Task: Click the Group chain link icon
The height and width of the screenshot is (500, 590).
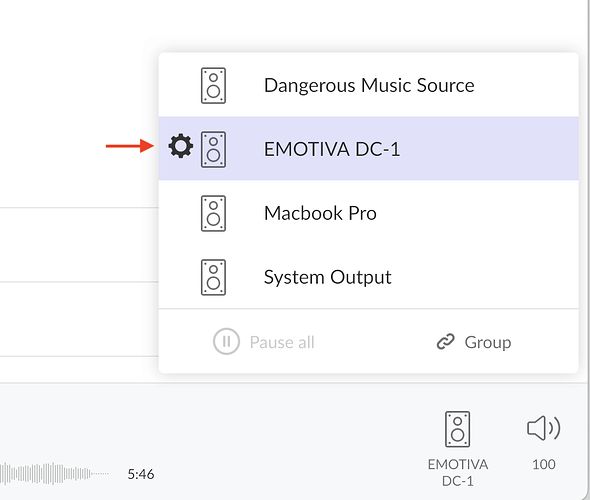Action: click(x=446, y=342)
